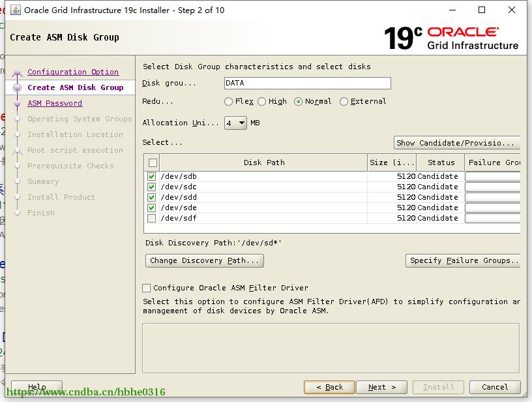Maximize the installer window
The height and width of the screenshot is (402, 532).
coord(482,10)
